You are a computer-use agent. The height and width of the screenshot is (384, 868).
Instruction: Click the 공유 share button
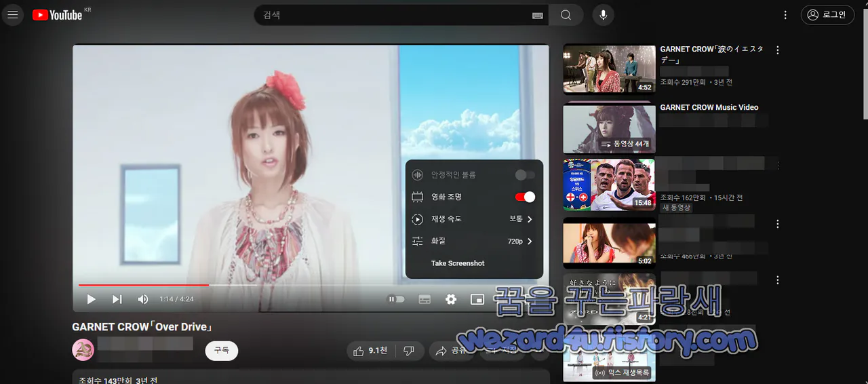coord(452,351)
